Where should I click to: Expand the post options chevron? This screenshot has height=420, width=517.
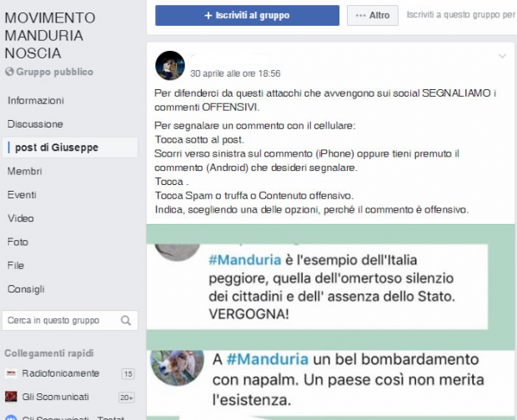coord(502,57)
